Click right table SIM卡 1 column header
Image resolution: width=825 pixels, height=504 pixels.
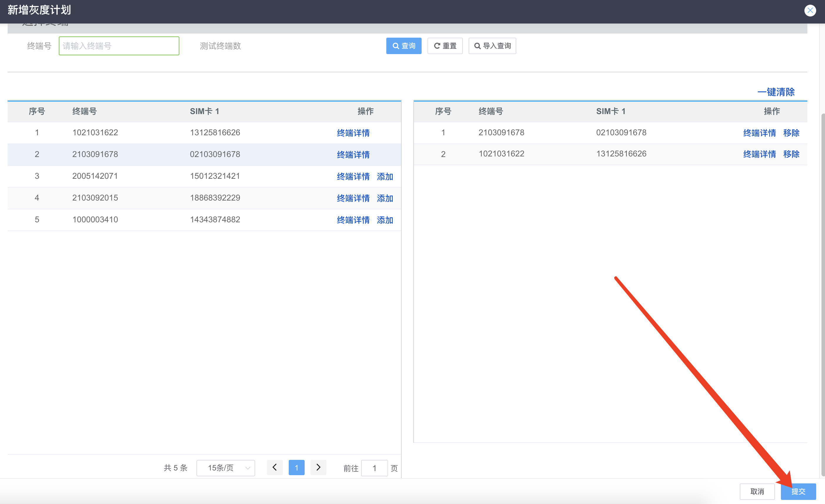pos(610,111)
